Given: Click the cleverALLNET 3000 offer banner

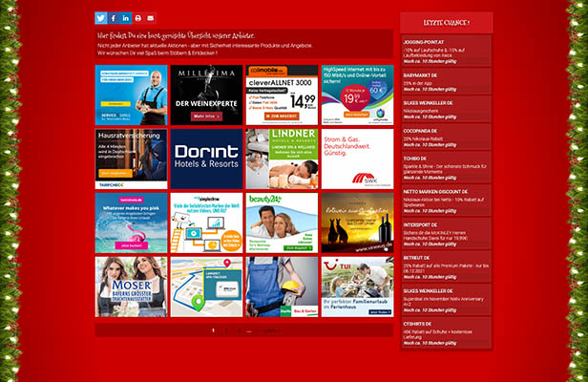Looking at the screenshot, I should coord(281,95).
